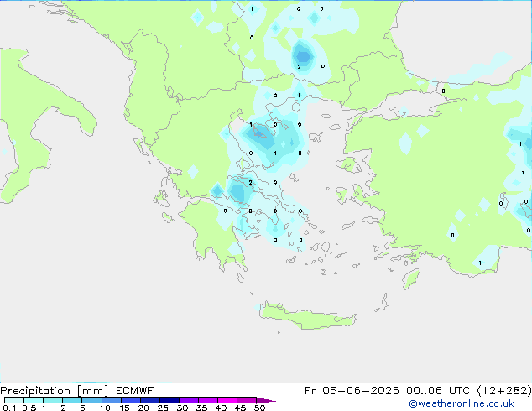This screenshot has width=532, height=411.
Task: Click the 0.1–0.5 mm legend color swatch
Action: pyautogui.click(x=14, y=400)
